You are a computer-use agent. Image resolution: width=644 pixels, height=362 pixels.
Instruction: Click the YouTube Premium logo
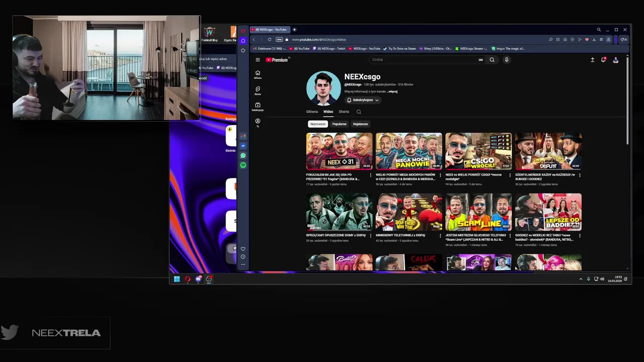point(277,60)
